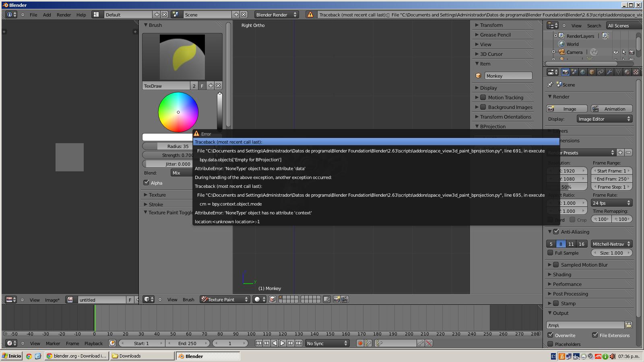Click the Animation render button
The height and width of the screenshot is (362, 644).
[611, 109]
